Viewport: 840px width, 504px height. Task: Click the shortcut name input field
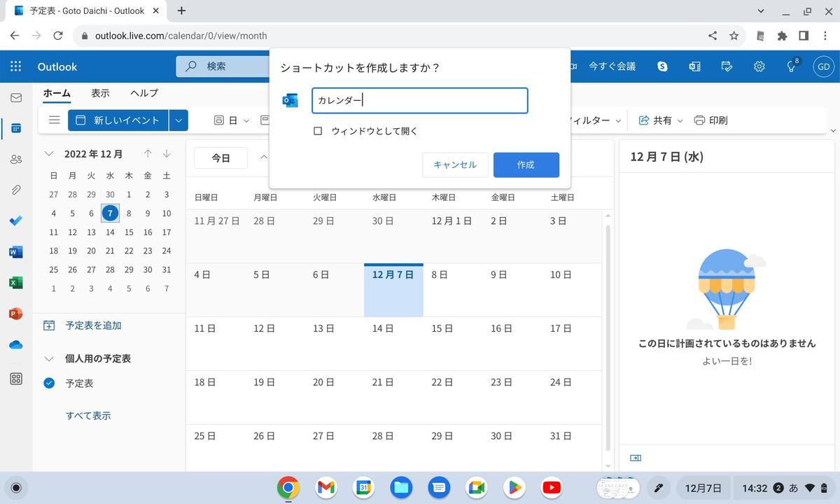tap(419, 101)
